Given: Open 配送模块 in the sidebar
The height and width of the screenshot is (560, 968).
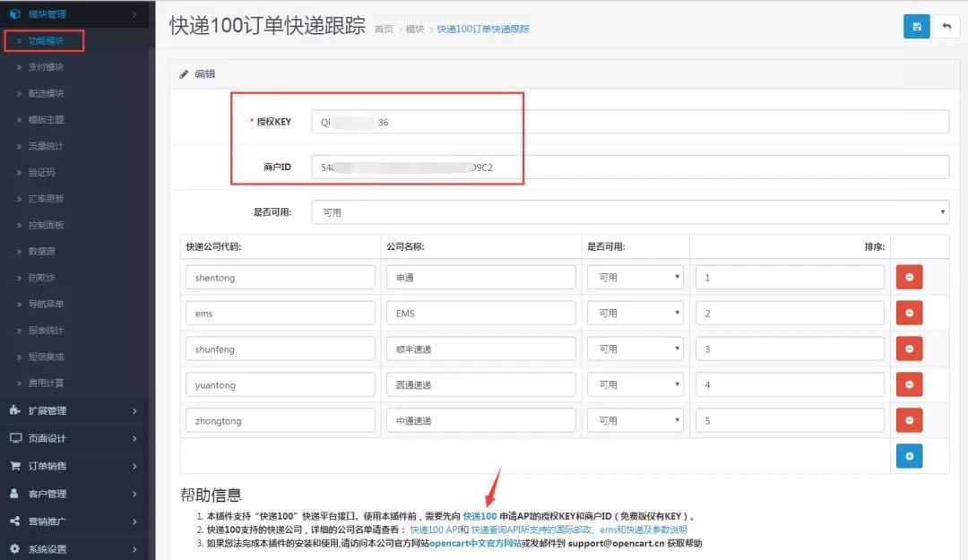Looking at the screenshot, I should tap(47, 93).
